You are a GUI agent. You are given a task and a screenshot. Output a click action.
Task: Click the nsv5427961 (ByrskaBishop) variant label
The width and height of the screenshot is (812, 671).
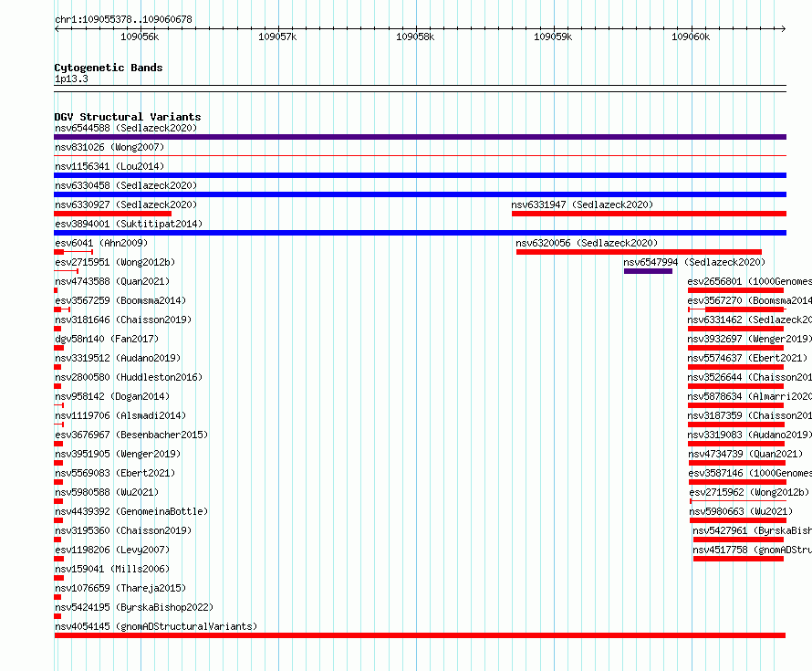coord(753,530)
